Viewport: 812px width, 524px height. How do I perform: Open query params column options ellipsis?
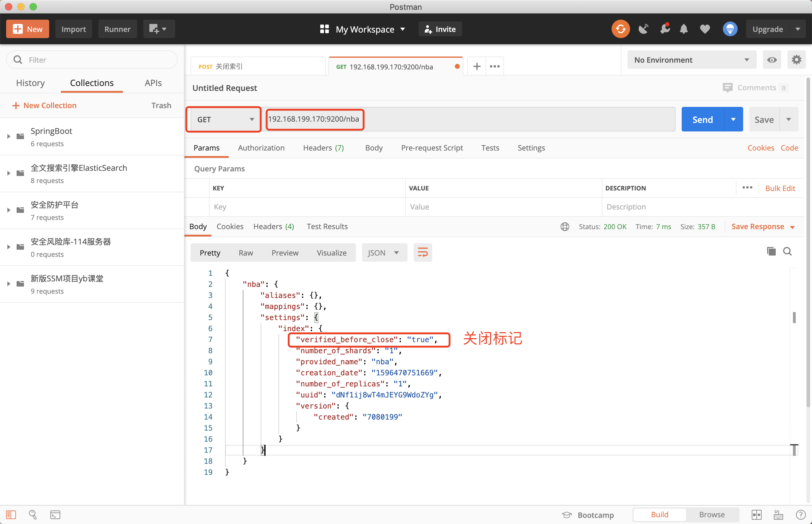click(x=747, y=187)
